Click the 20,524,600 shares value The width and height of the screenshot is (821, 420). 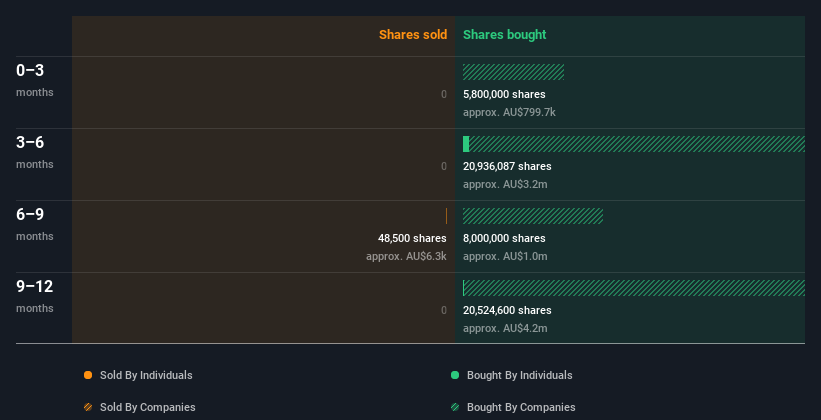[x=507, y=310]
